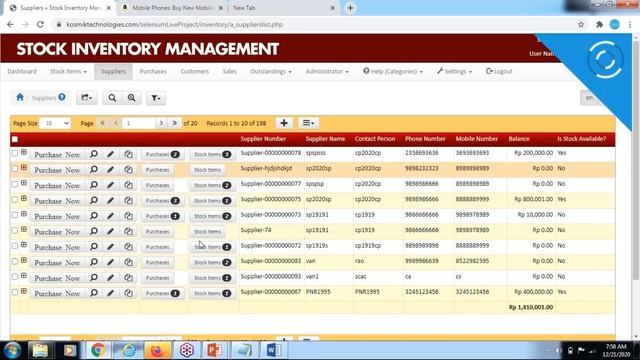Open the Suppliers home icon in breadcrumb
Screen dimensions: 640x360
20,98
